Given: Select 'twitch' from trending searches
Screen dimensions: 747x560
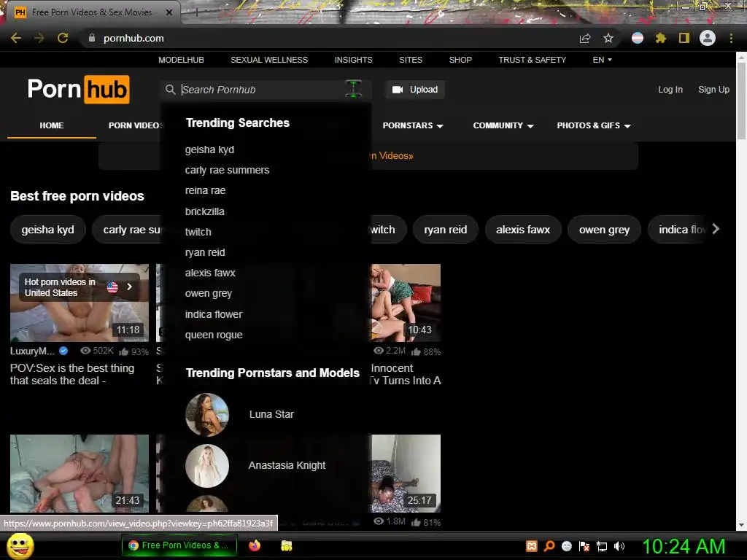Looking at the screenshot, I should pos(198,232).
